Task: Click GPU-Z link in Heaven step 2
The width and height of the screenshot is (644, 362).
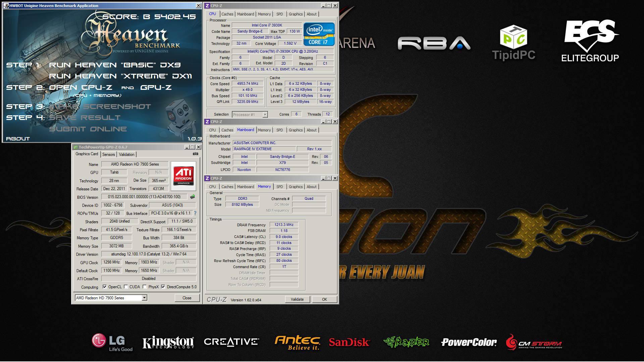Action: point(156,87)
